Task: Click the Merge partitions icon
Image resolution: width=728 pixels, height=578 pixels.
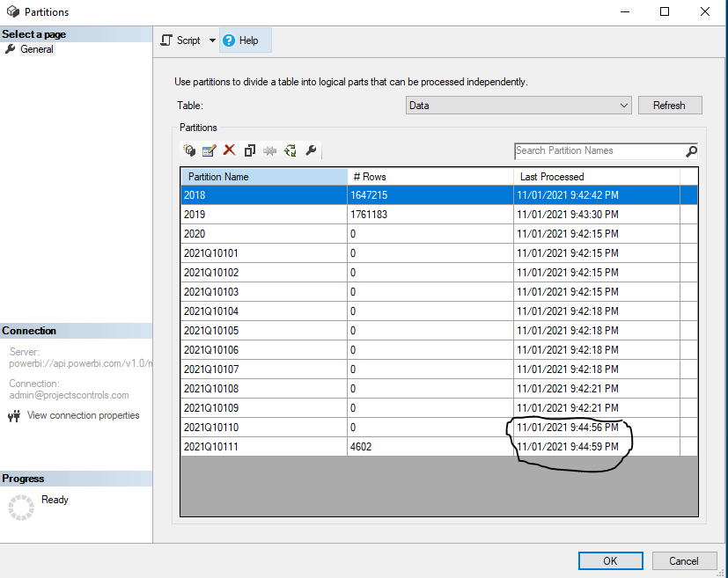Action: tap(270, 150)
